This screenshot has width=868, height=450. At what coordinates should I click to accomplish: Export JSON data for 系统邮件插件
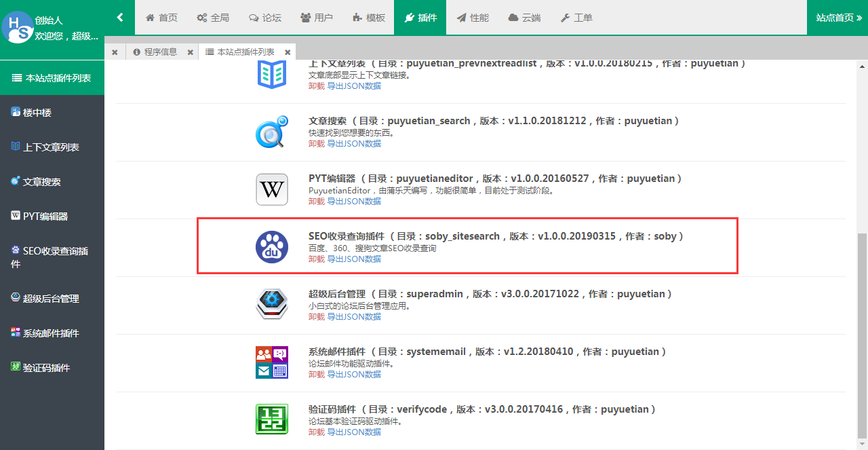tap(354, 375)
